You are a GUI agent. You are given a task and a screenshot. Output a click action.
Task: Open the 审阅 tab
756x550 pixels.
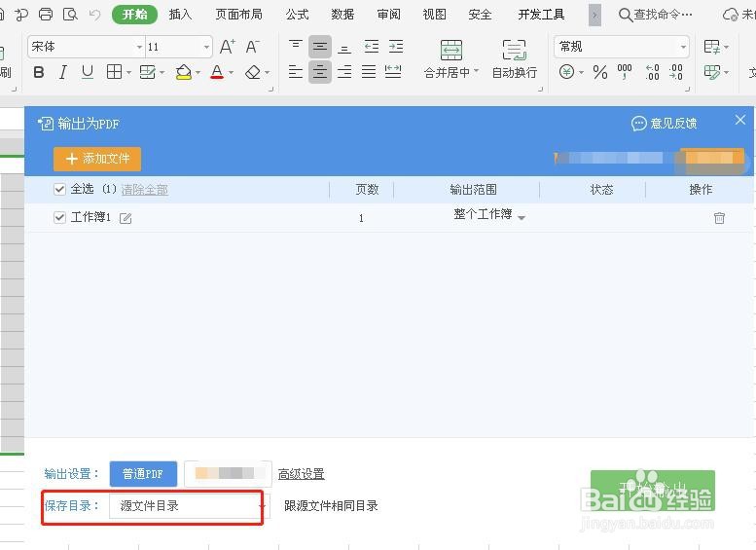388,15
